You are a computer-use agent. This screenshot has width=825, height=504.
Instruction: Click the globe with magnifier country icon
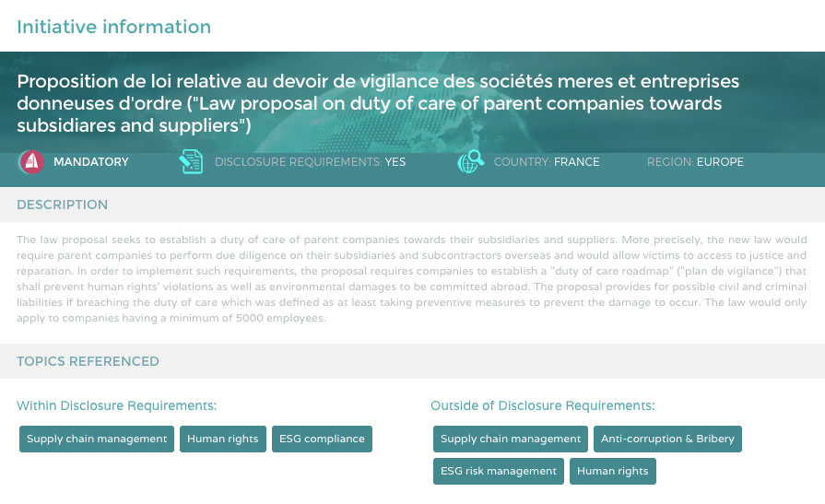pos(470,161)
